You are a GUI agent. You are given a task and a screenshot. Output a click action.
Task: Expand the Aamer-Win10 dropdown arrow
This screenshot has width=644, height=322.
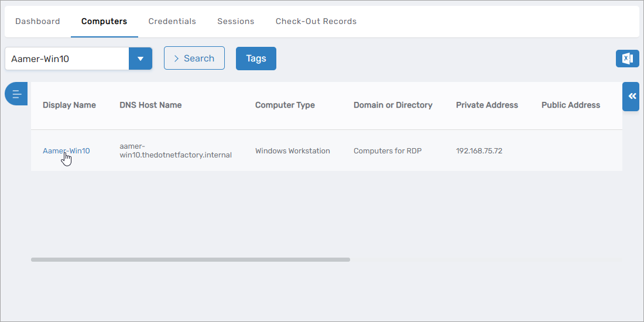pos(141,59)
